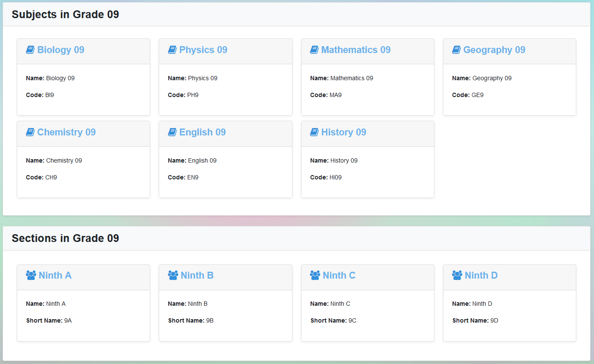
Task: Click the group icon beside Ninth D
Action: (457, 275)
